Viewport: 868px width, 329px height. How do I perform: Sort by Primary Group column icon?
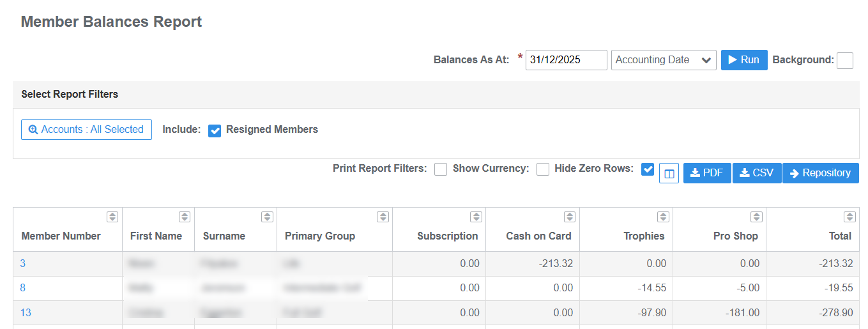[383, 217]
